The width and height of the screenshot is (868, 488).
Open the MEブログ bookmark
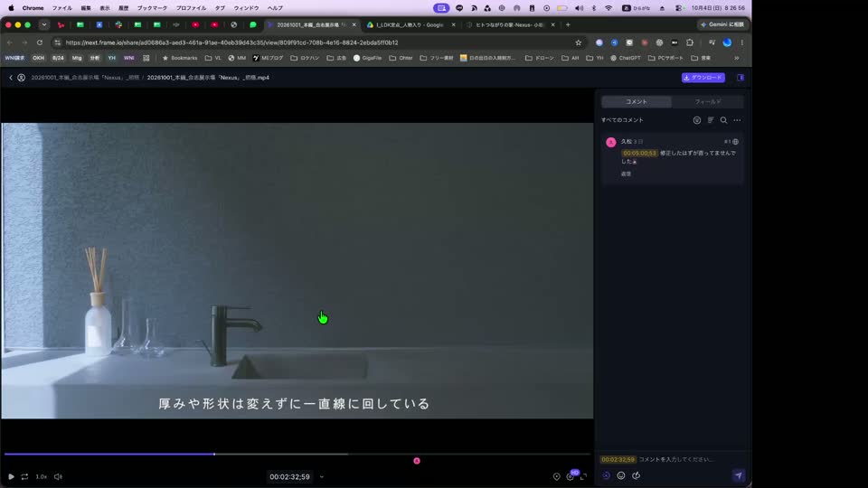[x=268, y=58]
